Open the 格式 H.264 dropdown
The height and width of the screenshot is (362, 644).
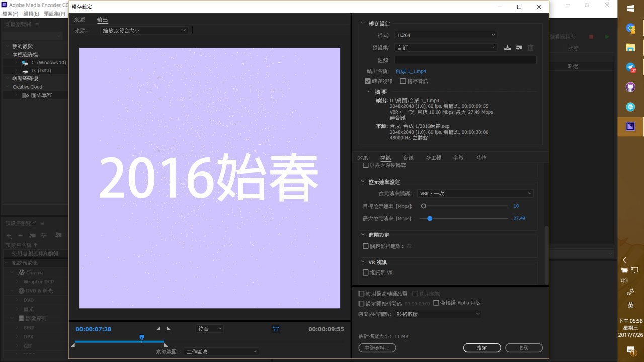click(445, 35)
